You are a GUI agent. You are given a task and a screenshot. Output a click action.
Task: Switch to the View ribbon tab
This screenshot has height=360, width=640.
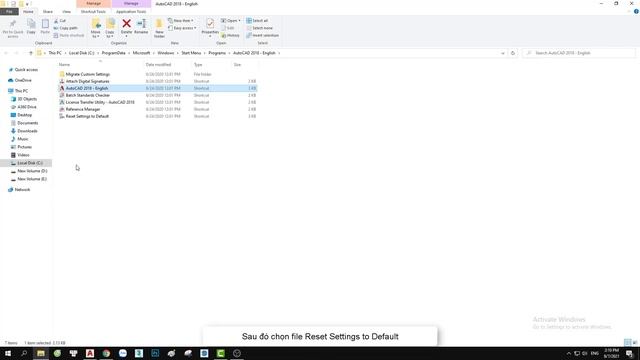click(66, 11)
